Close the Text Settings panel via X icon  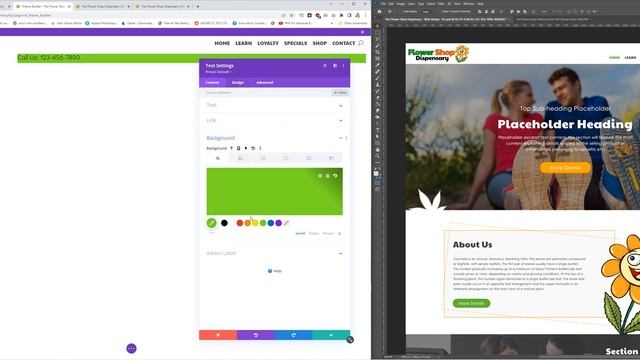click(x=325, y=66)
